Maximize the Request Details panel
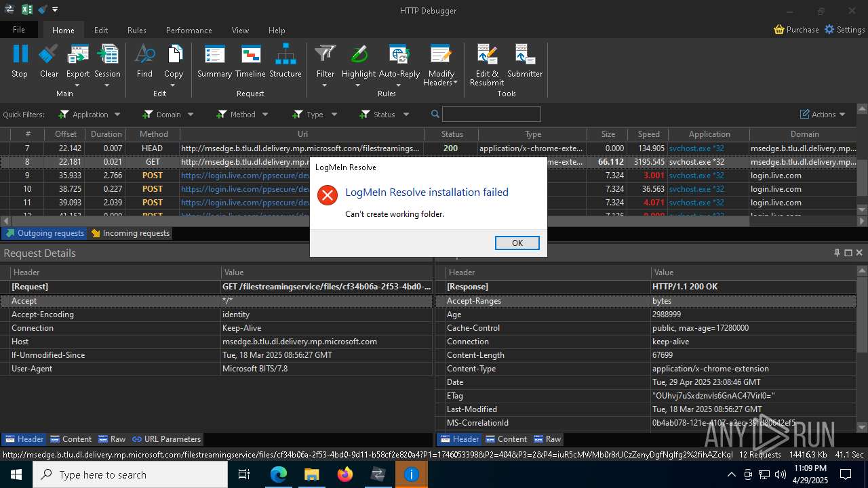Image resolution: width=868 pixels, height=488 pixels. click(x=848, y=253)
